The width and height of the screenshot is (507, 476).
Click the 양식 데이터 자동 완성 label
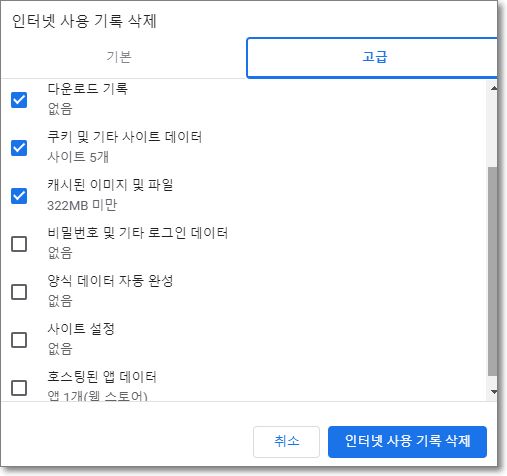click(x=110, y=281)
